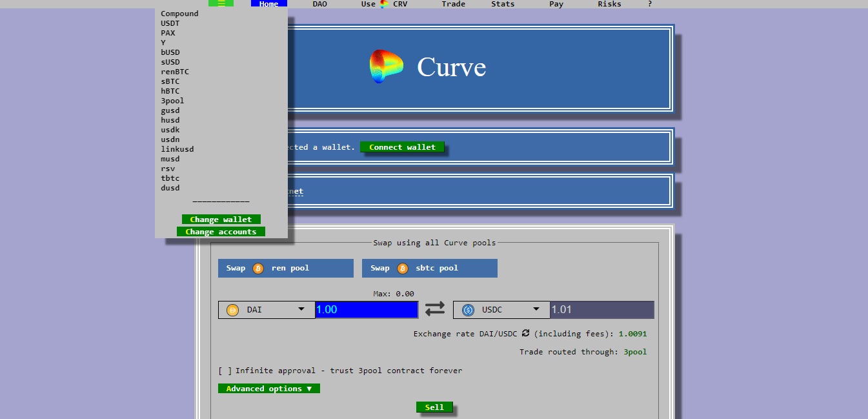Click the 1.0091 exchange rate value
868x419 pixels.
tap(632, 334)
